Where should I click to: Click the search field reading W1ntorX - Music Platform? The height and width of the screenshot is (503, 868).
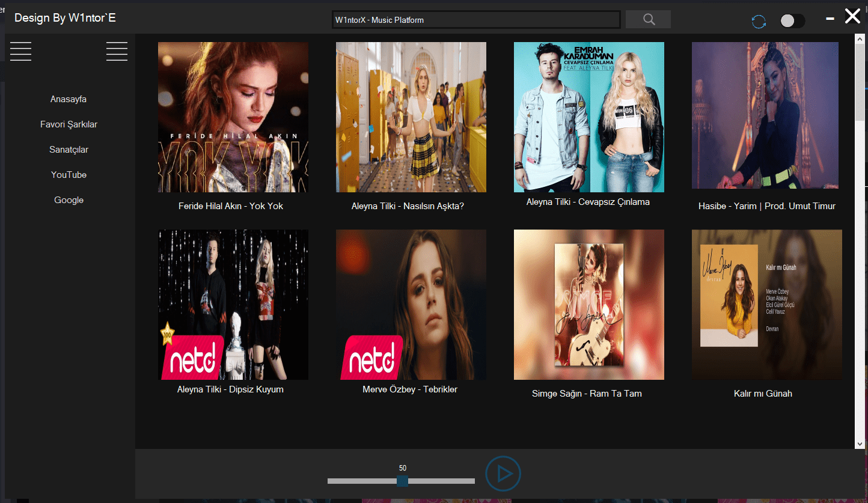[x=476, y=20]
